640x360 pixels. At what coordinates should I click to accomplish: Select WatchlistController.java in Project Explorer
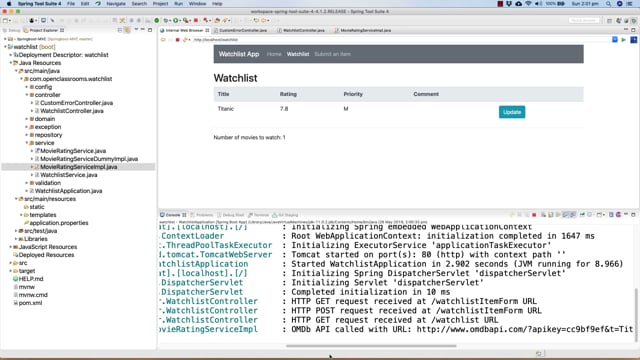(71, 111)
